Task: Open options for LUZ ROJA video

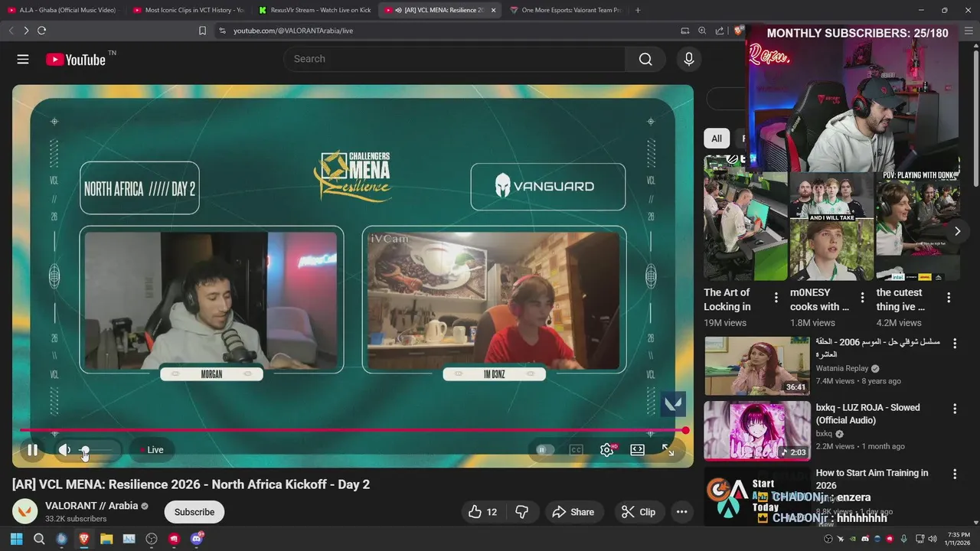Action: 955,409
